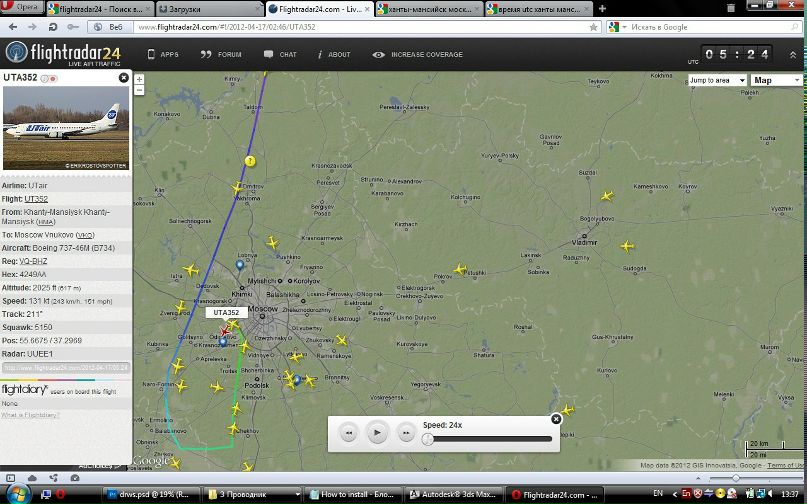Zoom in the map with plus button
807x504 pixels.
click(139, 79)
